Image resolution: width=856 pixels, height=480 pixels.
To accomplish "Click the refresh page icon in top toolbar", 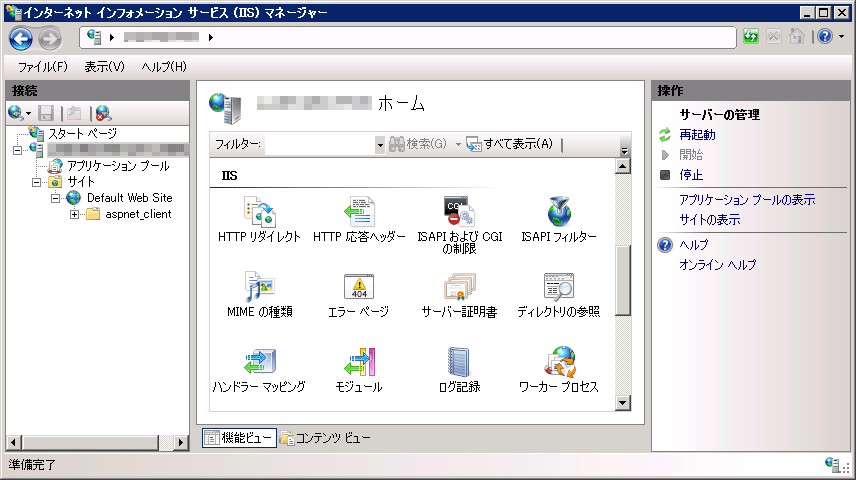I will (751, 37).
